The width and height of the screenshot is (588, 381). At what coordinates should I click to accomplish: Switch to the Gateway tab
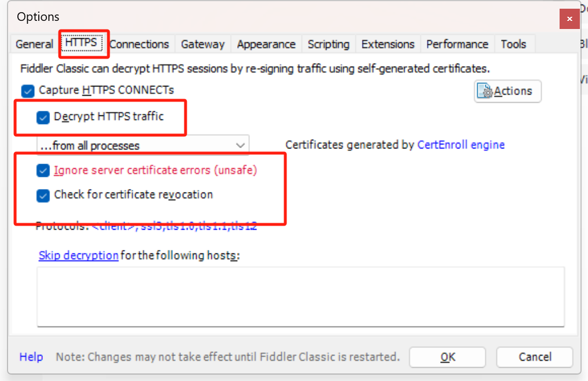tap(203, 44)
